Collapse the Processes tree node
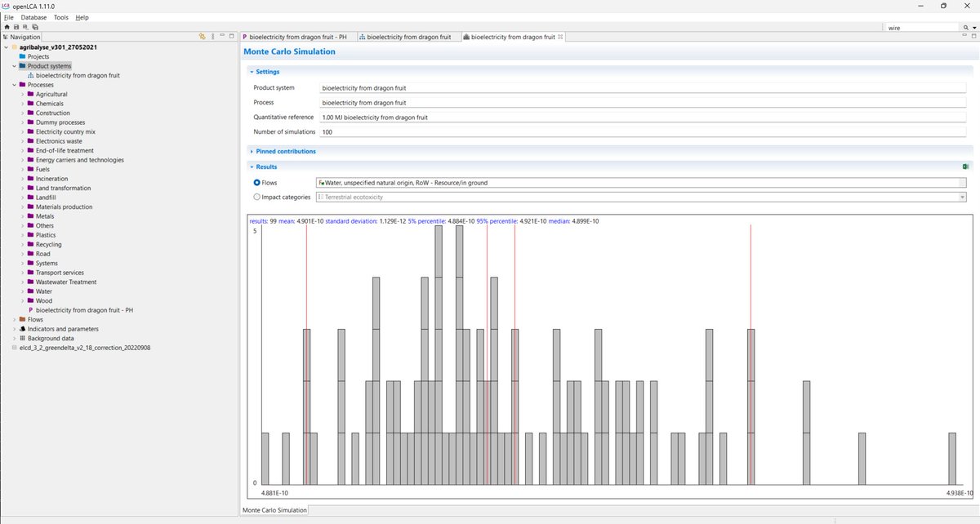Viewport: 980px width, 524px height. 14,85
